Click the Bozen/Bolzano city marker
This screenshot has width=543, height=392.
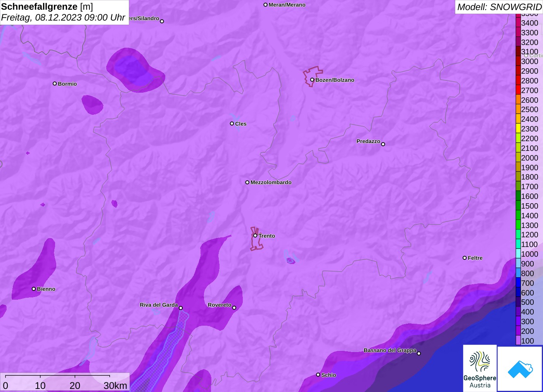pos(312,80)
